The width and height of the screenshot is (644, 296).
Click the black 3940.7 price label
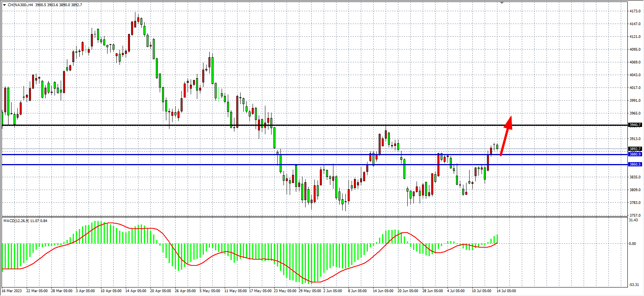[635, 125]
